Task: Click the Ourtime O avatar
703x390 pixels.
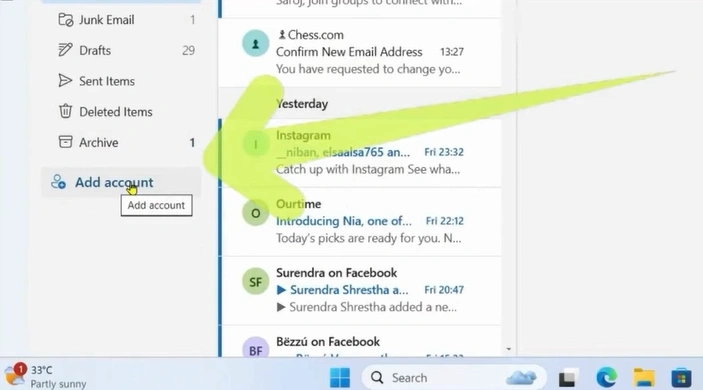Action: click(x=256, y=213)
